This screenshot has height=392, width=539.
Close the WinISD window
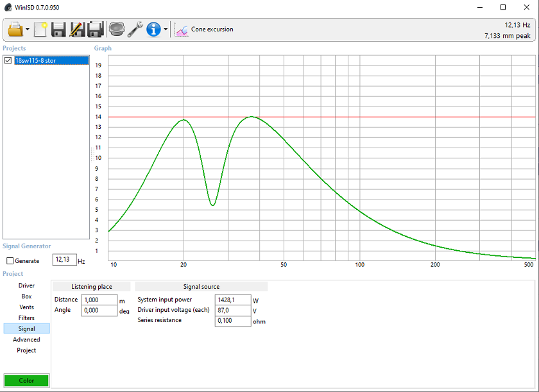(527, 7)
